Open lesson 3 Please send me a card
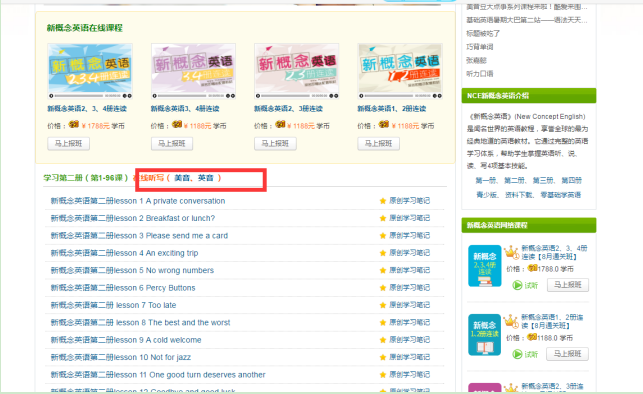Screen dimensions: 643x394 [x=139, y=236]
